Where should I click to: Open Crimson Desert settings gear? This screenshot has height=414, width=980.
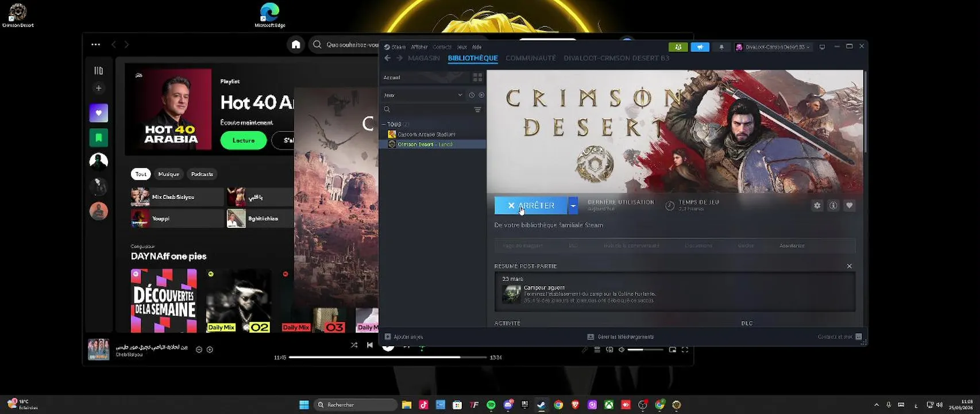click(817, 205)
